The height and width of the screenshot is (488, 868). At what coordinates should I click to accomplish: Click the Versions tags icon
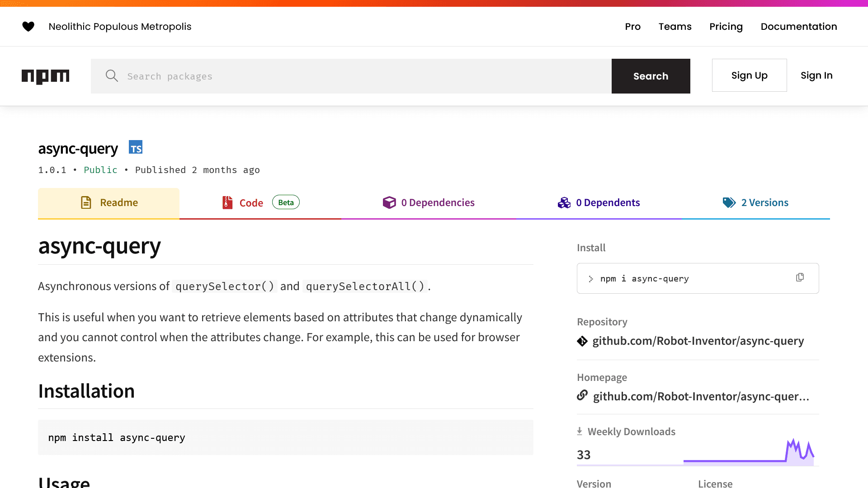(x=729, y=202)
